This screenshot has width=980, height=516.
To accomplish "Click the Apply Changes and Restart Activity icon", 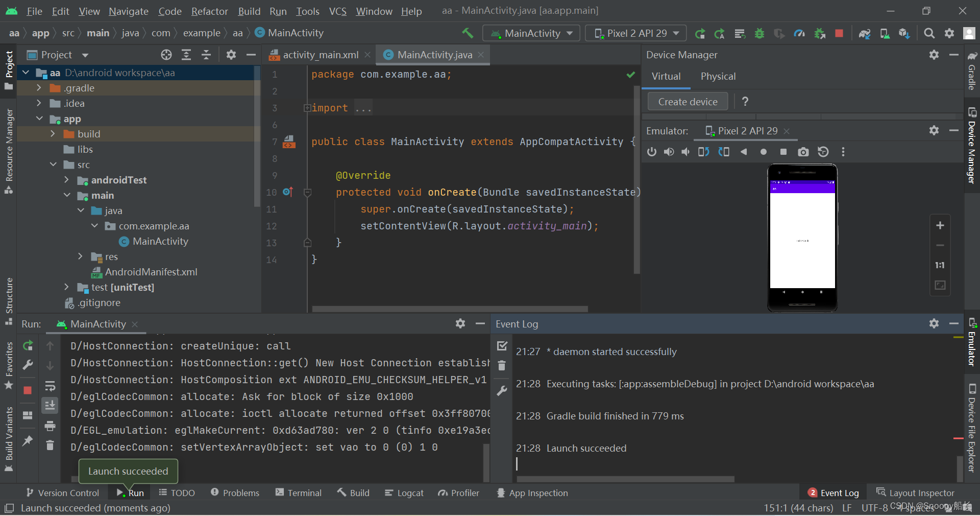I will tap(720, 34).
